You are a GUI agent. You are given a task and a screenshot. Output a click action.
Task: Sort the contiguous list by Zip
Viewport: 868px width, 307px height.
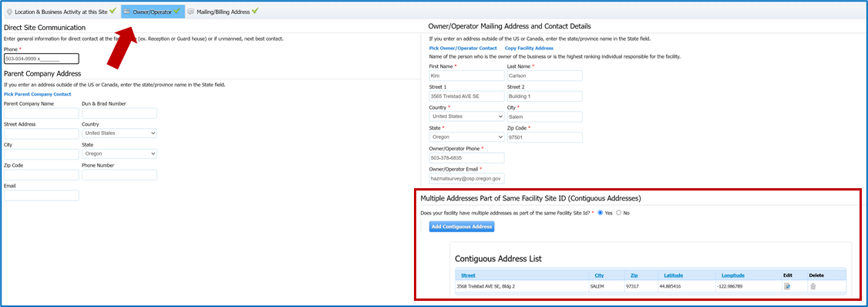[x=634, y=275]
